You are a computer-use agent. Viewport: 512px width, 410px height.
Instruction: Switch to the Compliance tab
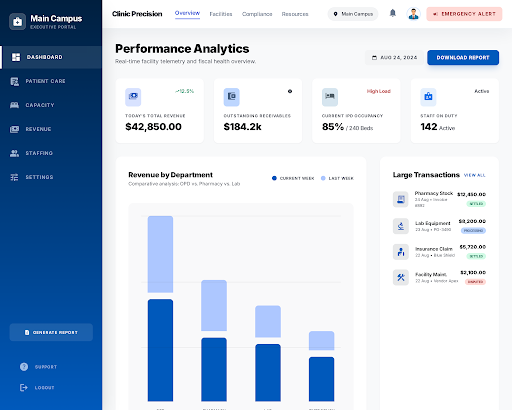[257, 14]
